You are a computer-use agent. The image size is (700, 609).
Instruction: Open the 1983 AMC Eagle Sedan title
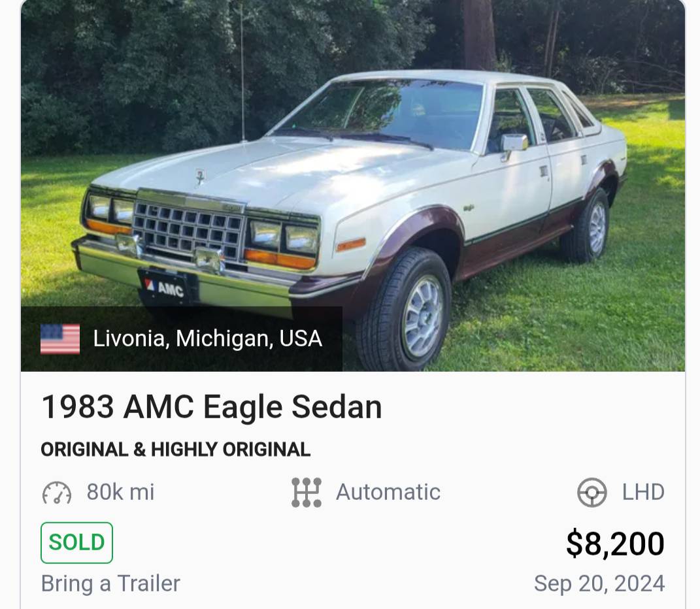[212, 406]
